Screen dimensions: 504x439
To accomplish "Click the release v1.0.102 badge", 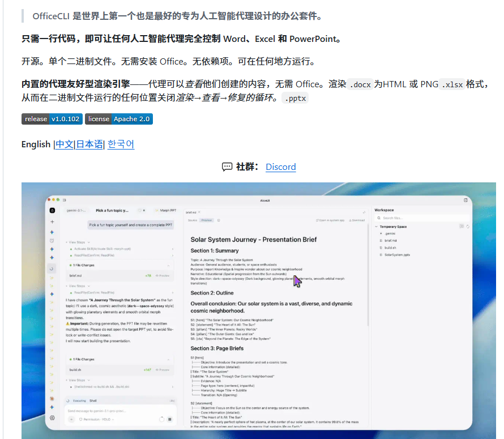I will (x=52, y=119).
